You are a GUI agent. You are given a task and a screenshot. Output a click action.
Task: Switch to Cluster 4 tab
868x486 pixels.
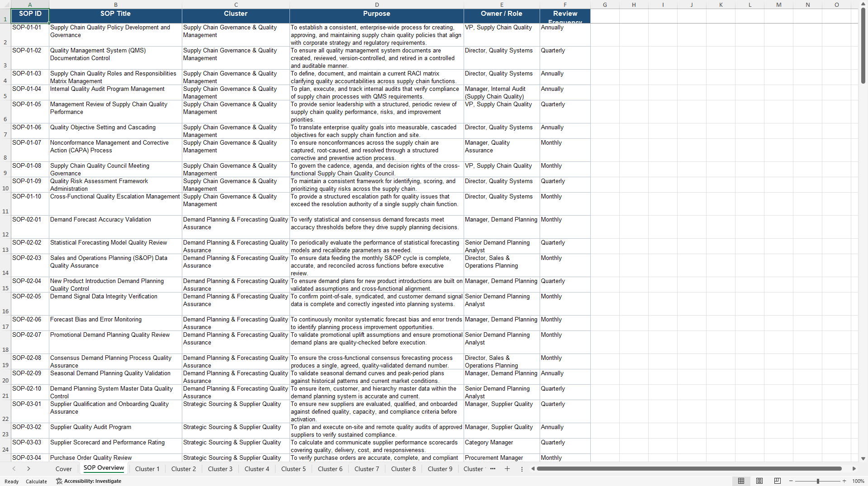point(257,469)
